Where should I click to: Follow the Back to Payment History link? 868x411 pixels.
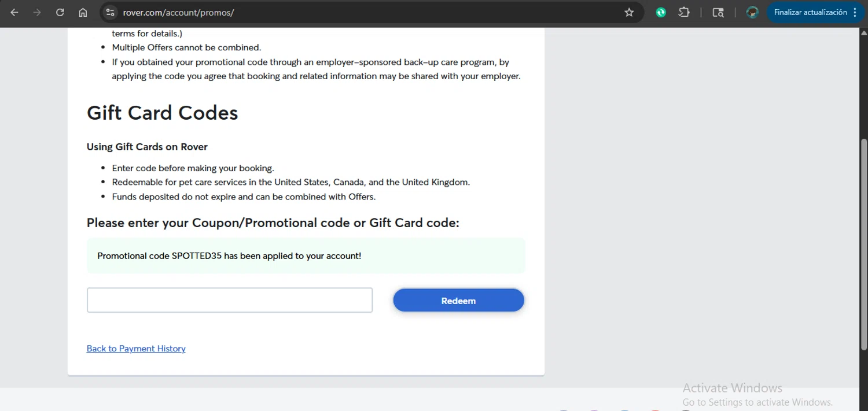tap(136, 349)
